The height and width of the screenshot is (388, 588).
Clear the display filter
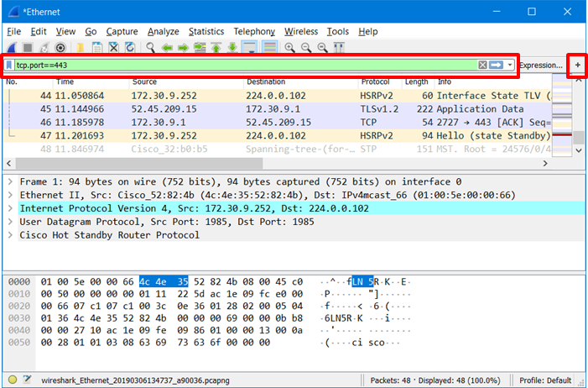pos(482,65)
